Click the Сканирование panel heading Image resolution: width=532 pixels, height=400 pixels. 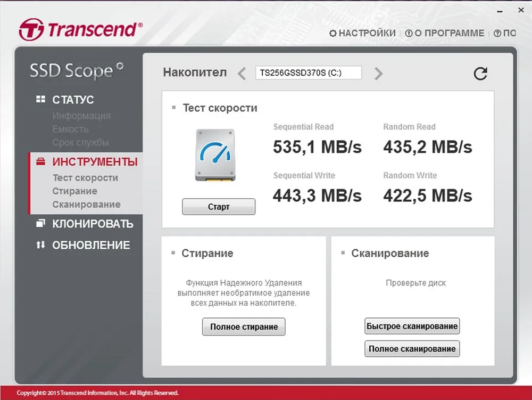click(390, 254)
